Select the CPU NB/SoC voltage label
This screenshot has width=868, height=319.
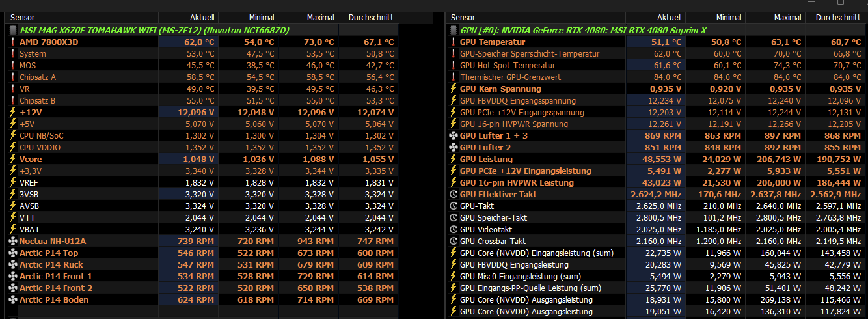(42, 135)
